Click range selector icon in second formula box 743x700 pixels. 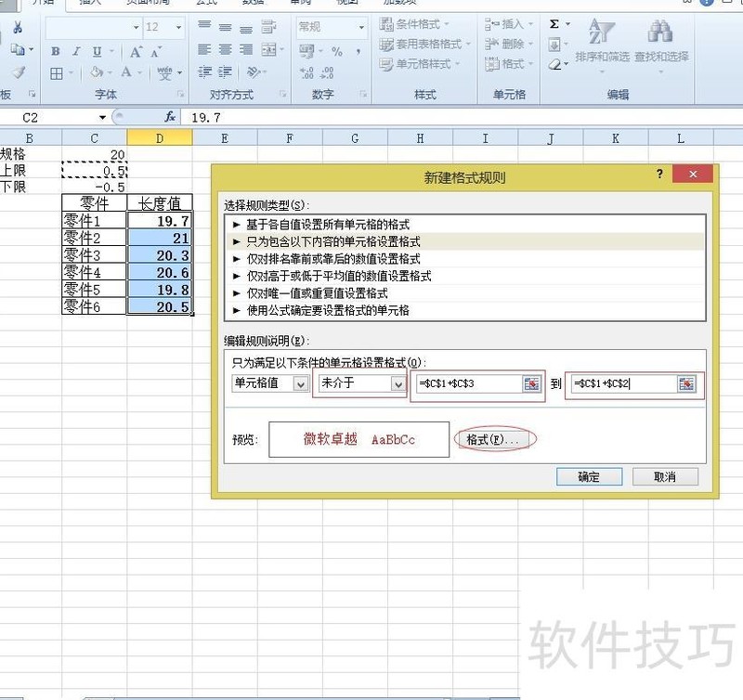point(685,384)
